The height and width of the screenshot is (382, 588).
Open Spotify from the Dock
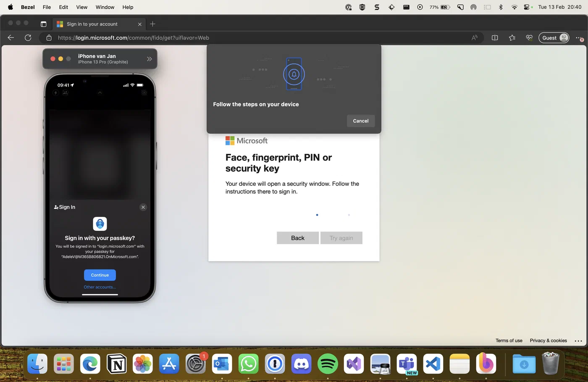click(x=328, y=364)
